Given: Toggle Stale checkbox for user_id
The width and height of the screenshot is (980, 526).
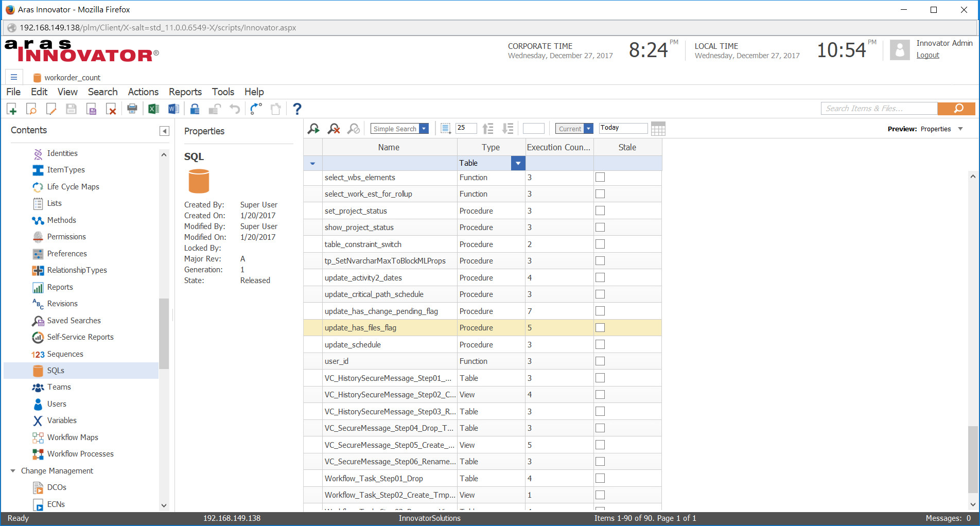Looking at the screenshot, I should click(600, 361).
